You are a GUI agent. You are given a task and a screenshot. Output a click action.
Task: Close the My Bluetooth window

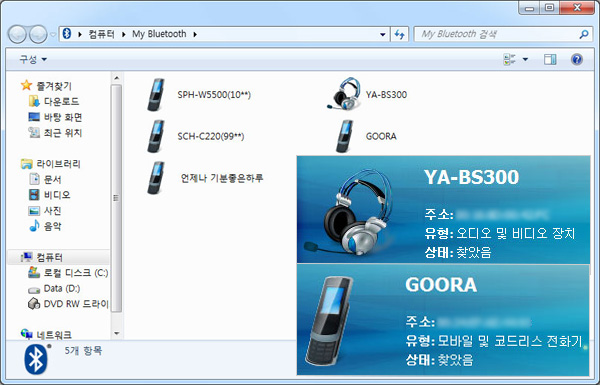pyautogui.click(x=577, y=8)
